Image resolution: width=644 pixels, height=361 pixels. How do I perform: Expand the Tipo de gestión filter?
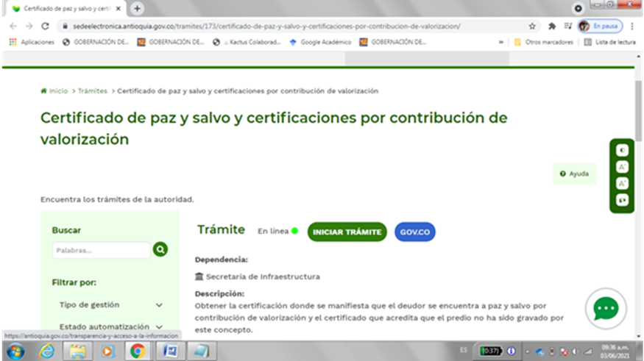111,305
